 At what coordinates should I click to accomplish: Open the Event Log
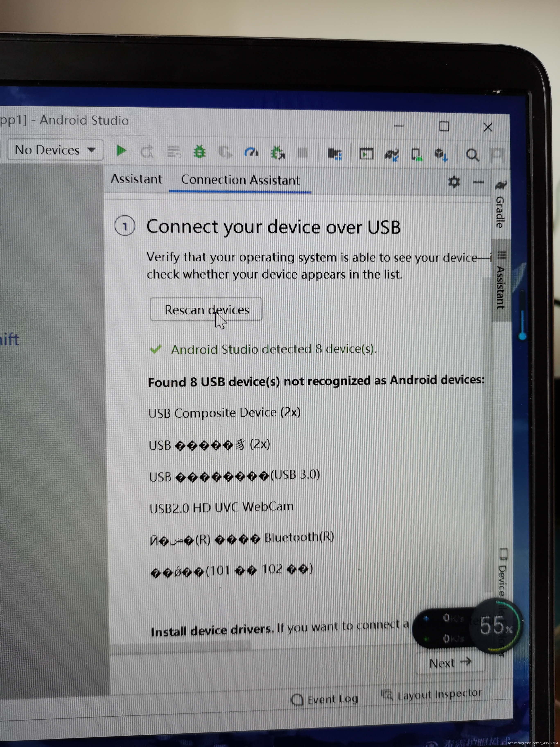click(x=324, y=699)
